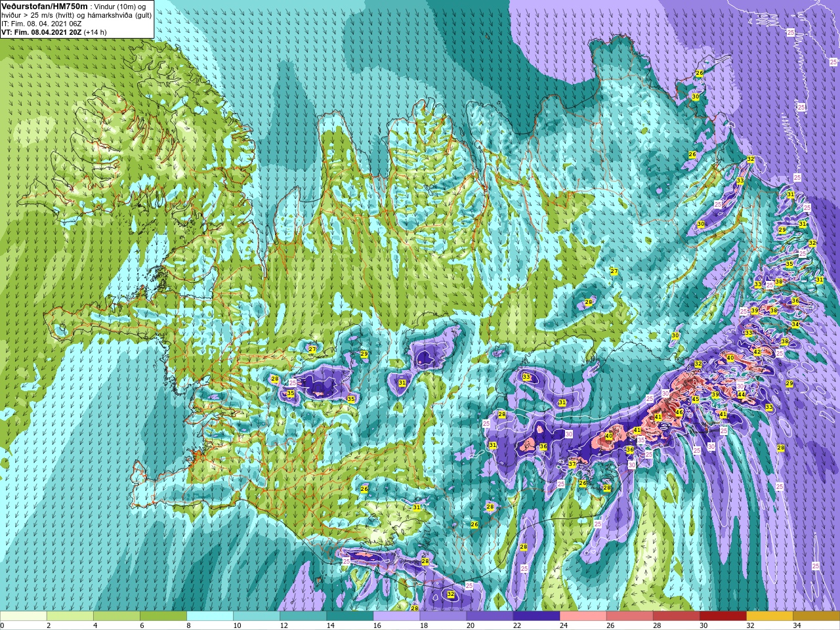This screenshot has height=630, width=840.
Task: Pick the dark red 30–32 m/s legend swatch
Action: (723, 616)
